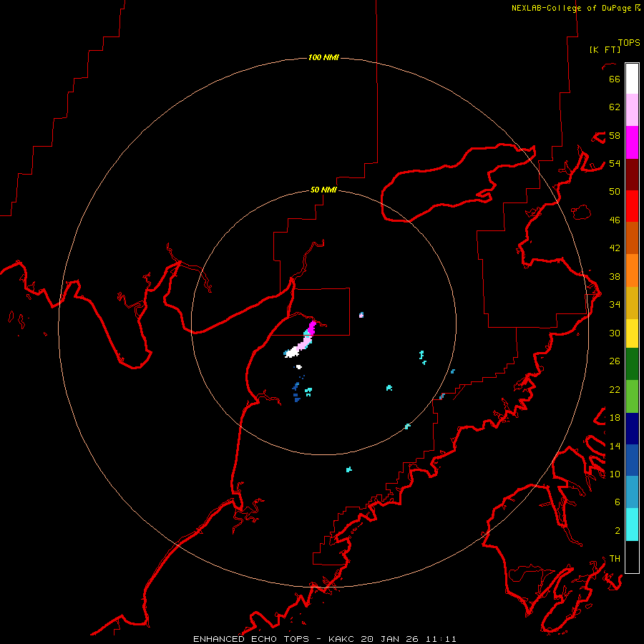Click the 'KAKC' radar site identifier
This screenshot has width=644, height=644.
(x=342, y=639)
